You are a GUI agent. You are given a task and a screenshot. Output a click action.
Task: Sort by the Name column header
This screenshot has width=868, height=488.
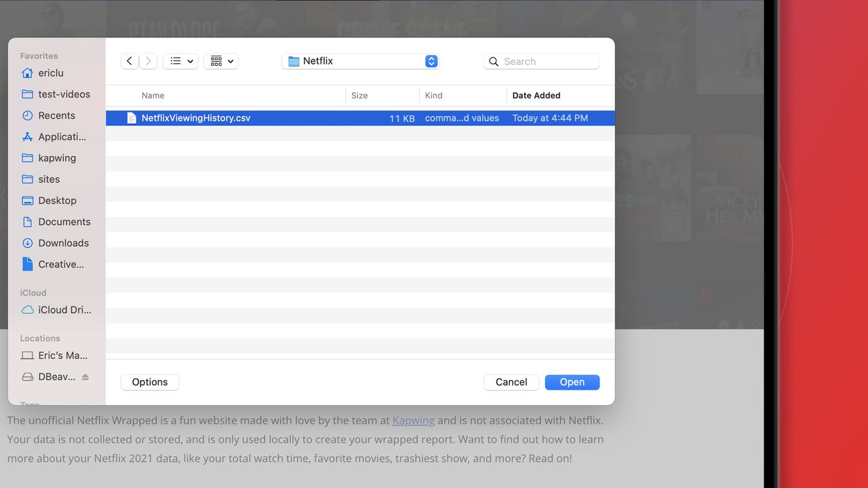coord(153,96)
